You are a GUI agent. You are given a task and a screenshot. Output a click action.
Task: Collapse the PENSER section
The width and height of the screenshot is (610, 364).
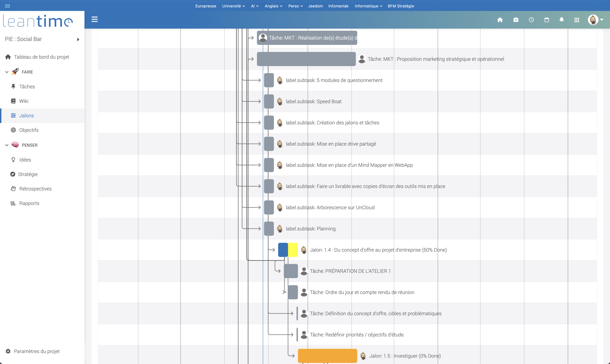coord(6,145)
